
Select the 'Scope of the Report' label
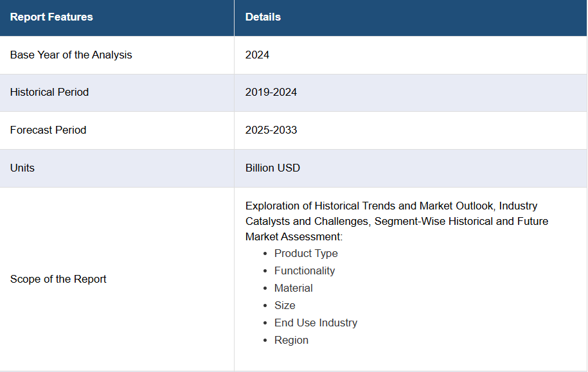tap(58, 279)
